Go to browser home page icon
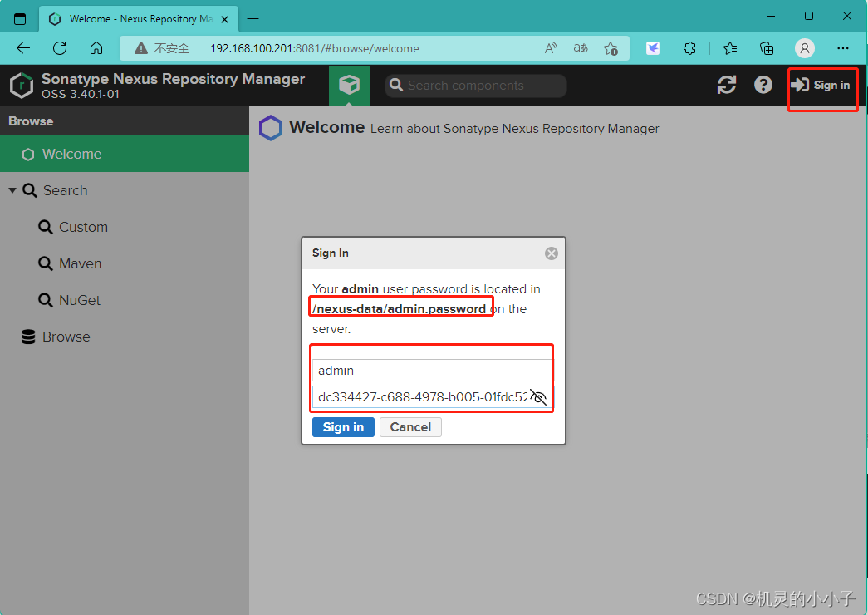Image resolution: width=868 pixels, height=615 pixels. [96, 48]
